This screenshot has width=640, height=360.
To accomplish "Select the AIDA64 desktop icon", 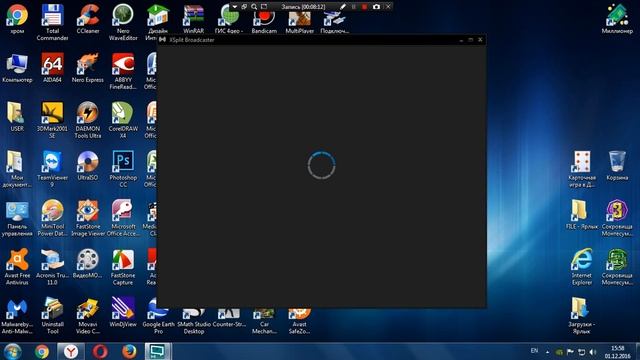I will (52, 68).
